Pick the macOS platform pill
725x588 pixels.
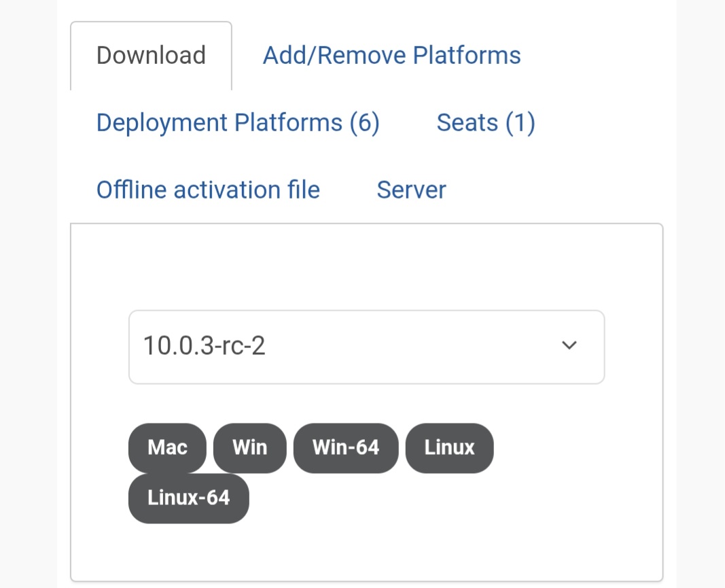pyautogui.click(x=167, y=447)
